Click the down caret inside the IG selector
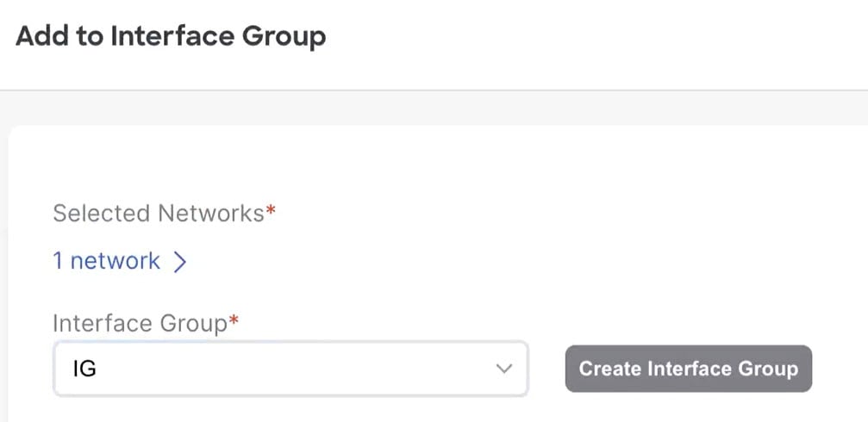The height and width of the screenshot is (422, 868). click(x=503, y=369)
